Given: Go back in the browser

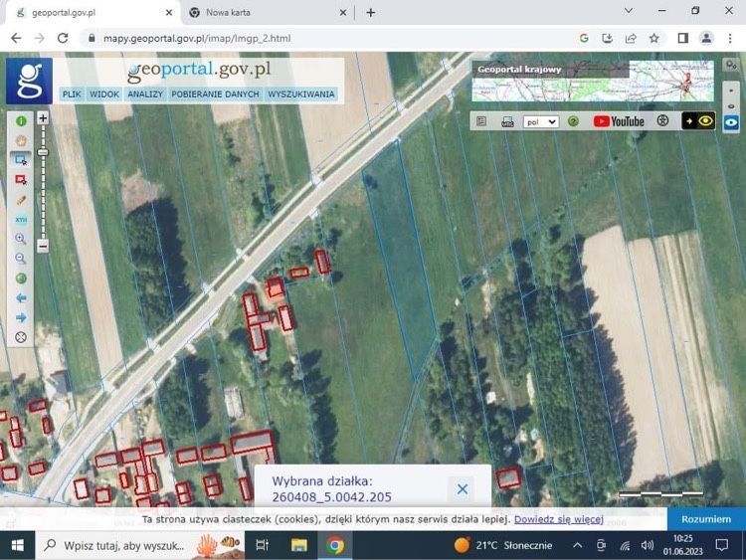Looking at the screenshot, I should click(x=16, y=38).
